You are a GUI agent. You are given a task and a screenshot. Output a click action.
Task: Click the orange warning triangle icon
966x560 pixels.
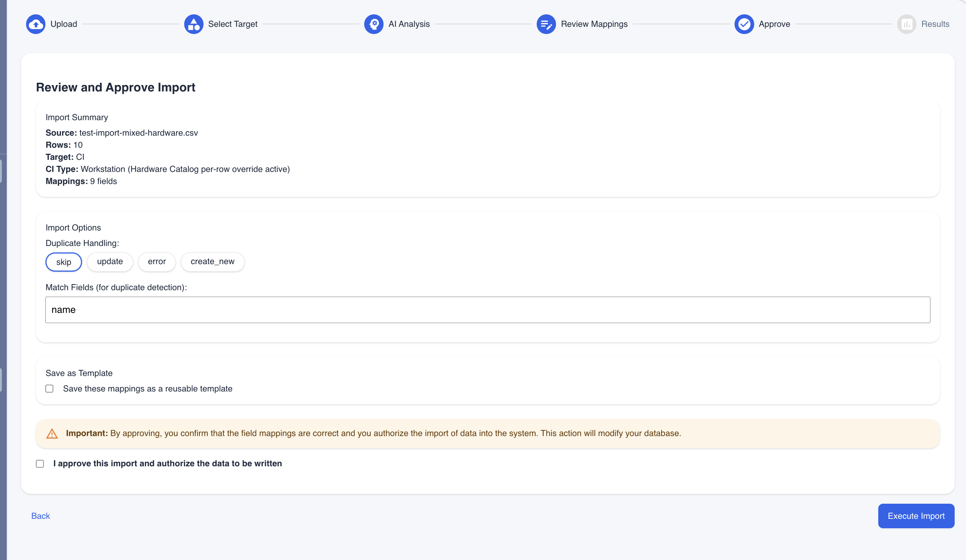52,433
